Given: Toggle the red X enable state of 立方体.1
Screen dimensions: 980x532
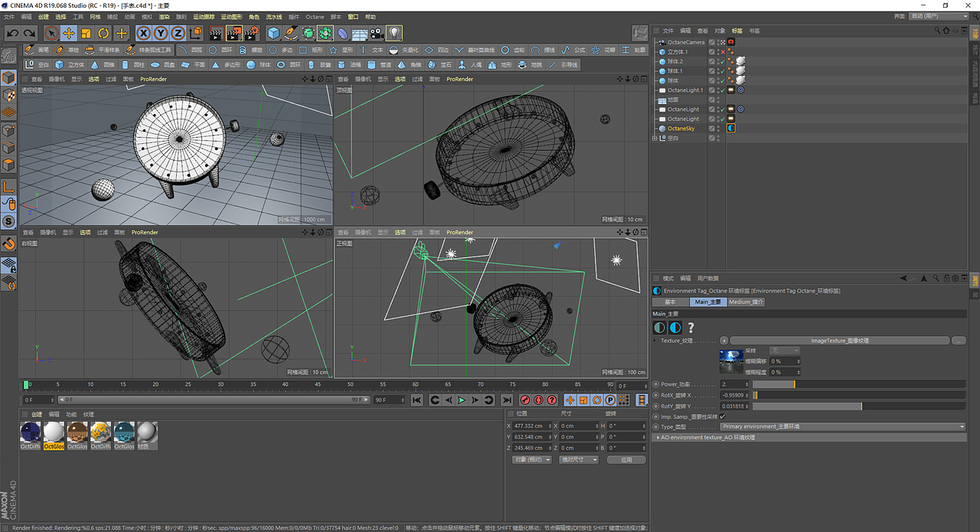Looking at the screenshot, I should (723, 52).
